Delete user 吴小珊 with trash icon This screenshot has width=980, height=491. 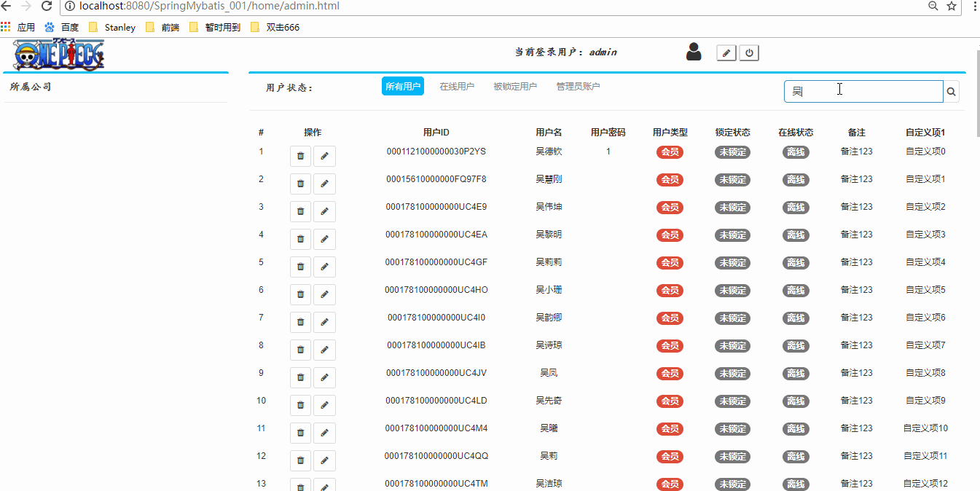[300, 294]
